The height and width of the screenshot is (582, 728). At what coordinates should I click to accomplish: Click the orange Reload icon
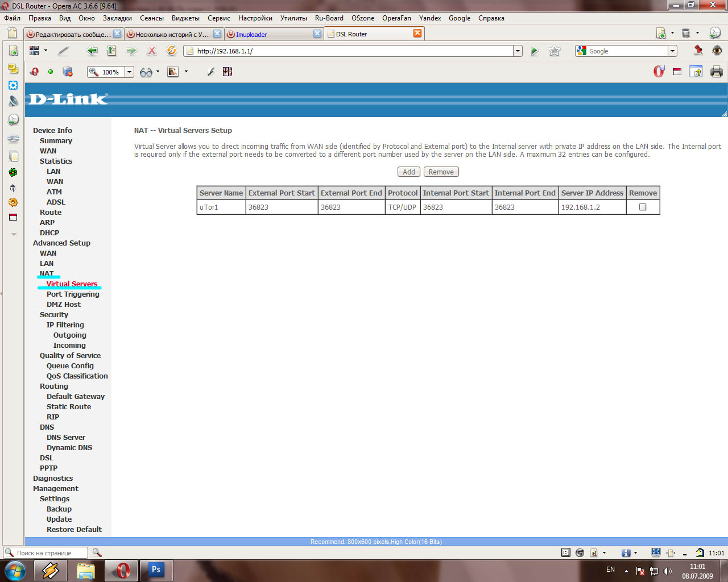point(171,51)
